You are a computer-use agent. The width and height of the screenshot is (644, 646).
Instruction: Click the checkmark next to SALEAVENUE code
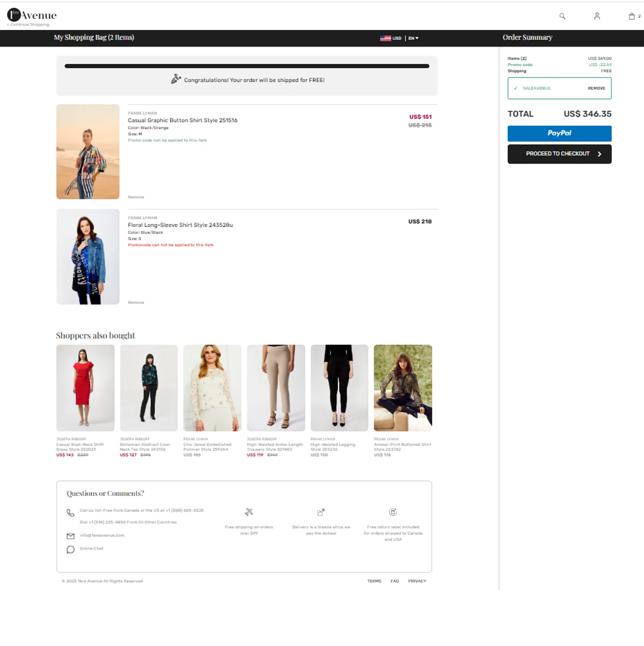click(x=516, y=88)
